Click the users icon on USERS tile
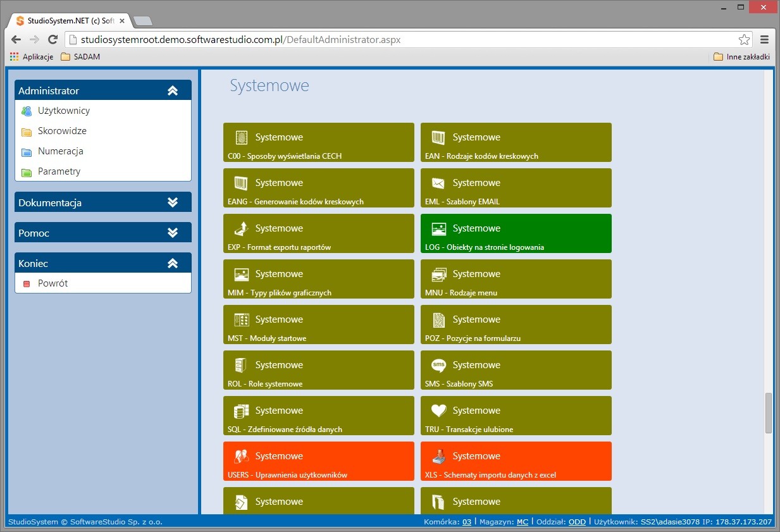 241,456
